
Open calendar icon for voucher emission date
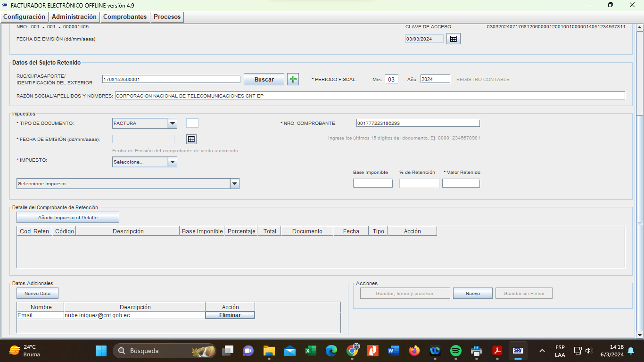coord(191,139)
